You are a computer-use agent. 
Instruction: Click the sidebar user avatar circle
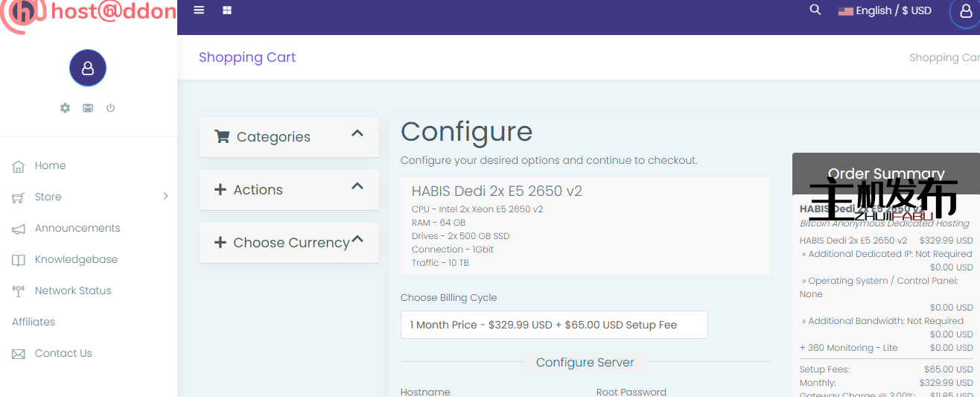[88, 69]
